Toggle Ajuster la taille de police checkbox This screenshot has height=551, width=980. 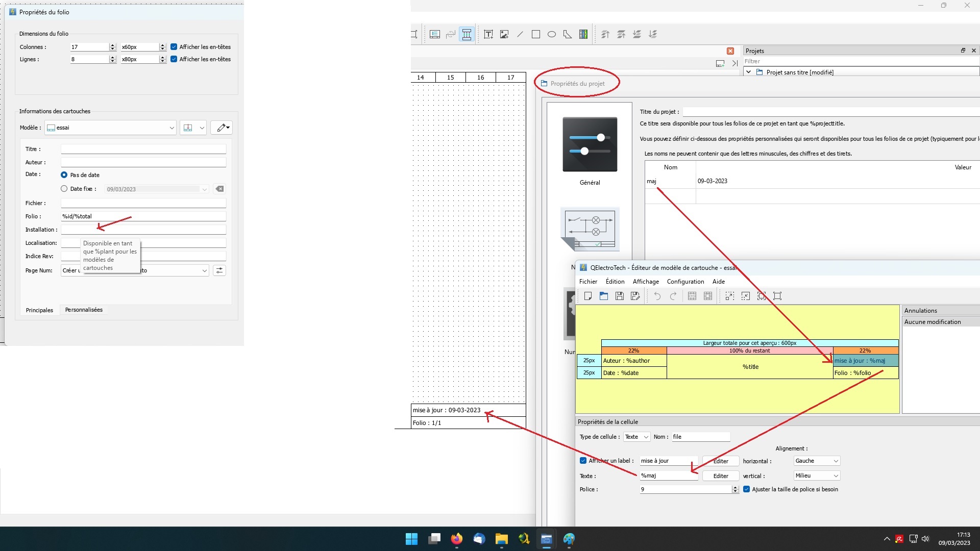(x=747, y=489)
